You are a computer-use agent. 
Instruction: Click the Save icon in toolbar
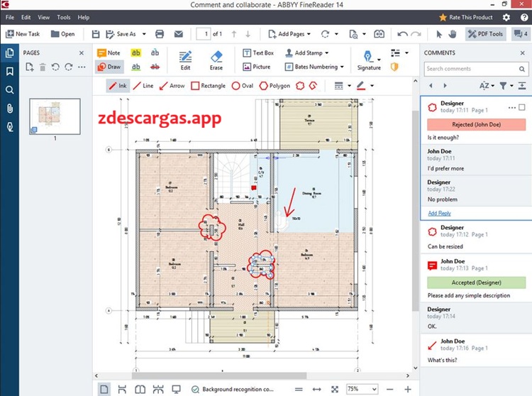click(96, 34)
